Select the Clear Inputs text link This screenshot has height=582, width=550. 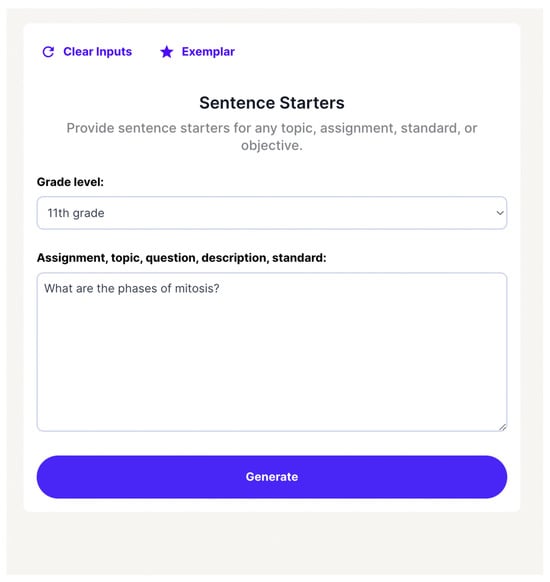coord(98,52)
